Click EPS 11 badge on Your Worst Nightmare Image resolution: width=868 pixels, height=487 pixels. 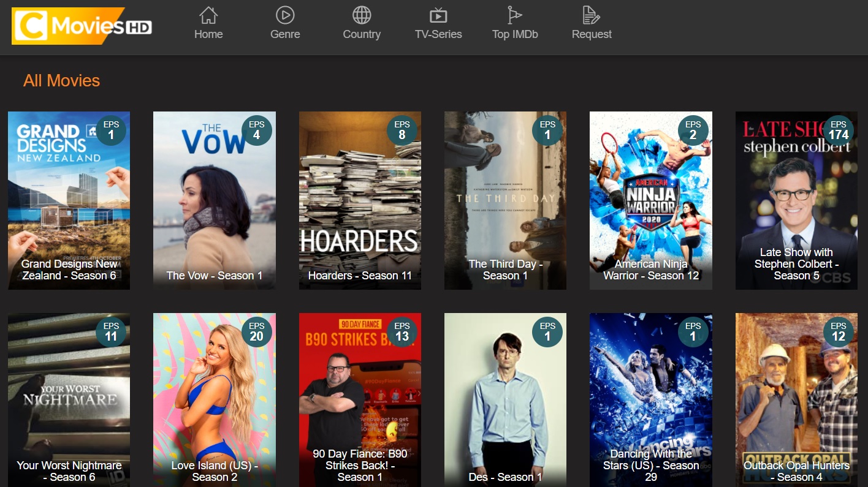111,332
